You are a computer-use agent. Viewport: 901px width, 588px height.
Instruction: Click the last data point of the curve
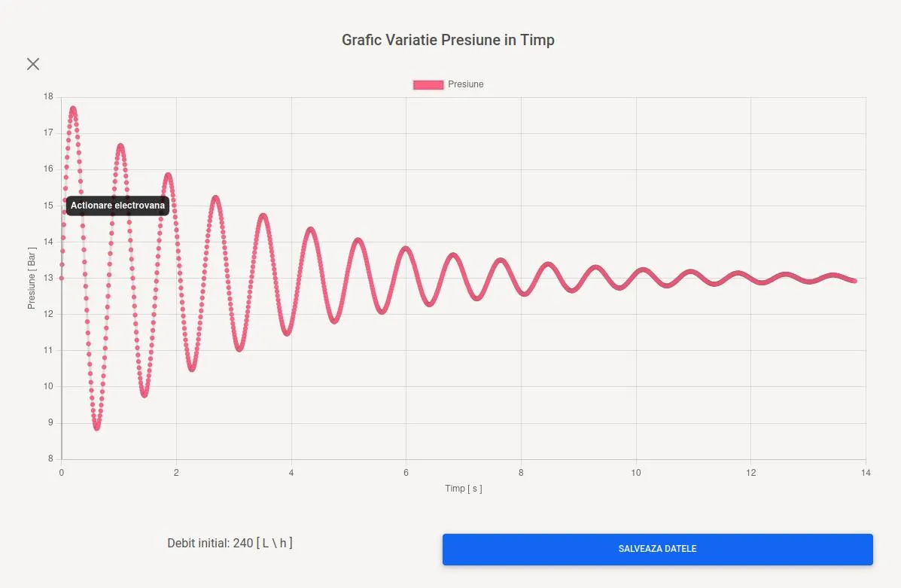pyautogui.click(x=854, y=281)
